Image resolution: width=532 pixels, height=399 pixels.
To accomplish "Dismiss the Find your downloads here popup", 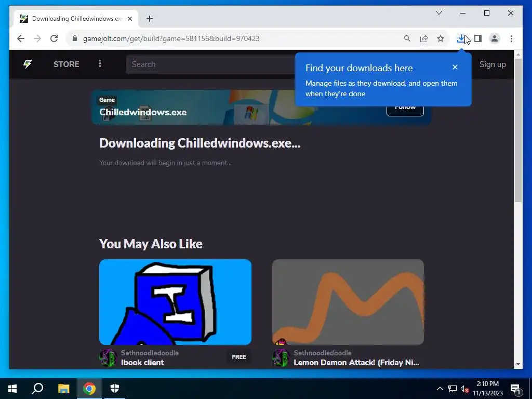I will (455, 67).
